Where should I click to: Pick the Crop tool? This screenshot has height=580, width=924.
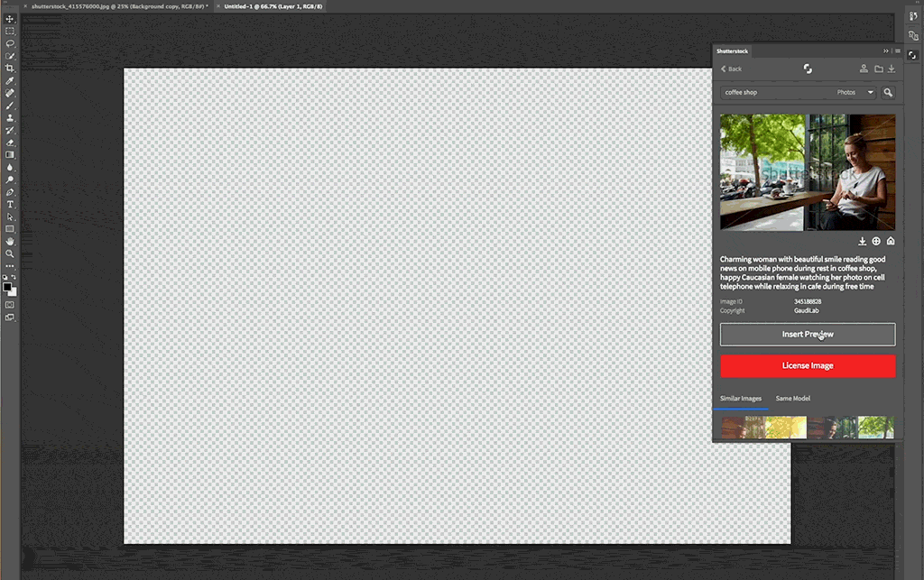[10, 69]
